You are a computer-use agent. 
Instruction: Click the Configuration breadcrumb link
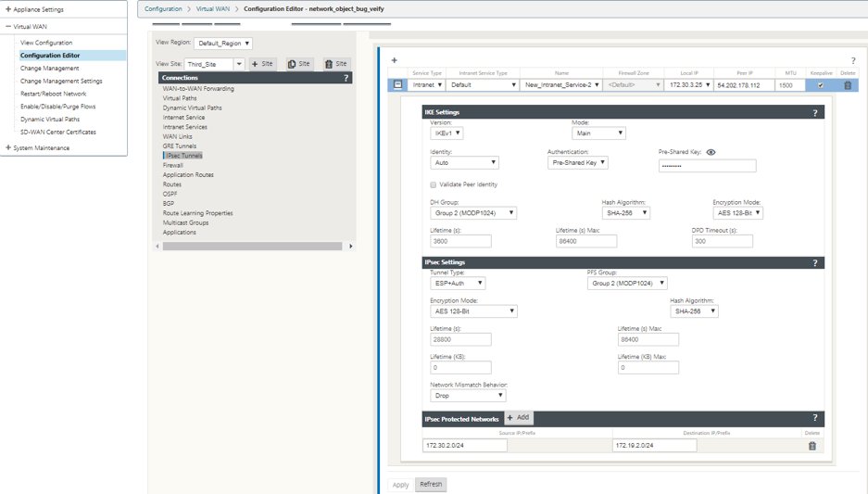pos(163,9)
